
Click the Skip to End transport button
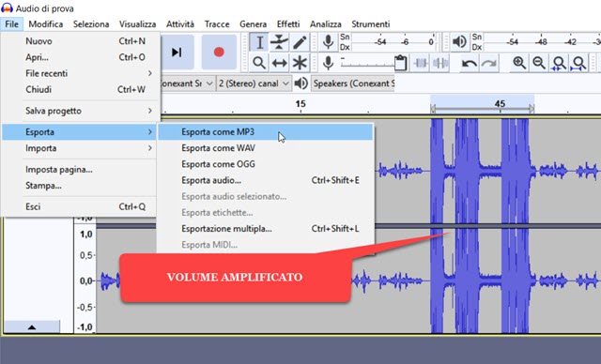[177, 52]
